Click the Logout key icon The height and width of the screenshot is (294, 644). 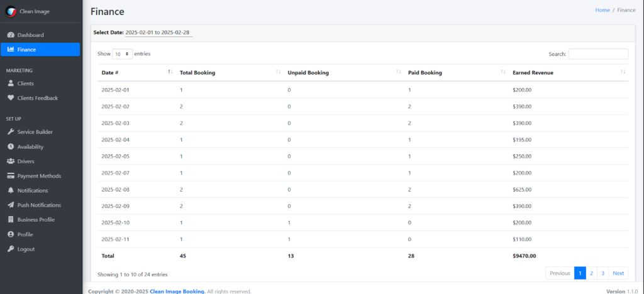coord(11,249)
